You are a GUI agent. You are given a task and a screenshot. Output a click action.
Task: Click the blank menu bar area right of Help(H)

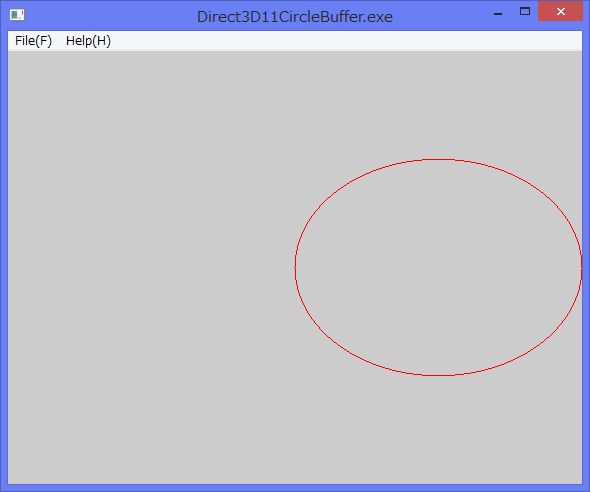pyautogui.click(x=346, y=41)
